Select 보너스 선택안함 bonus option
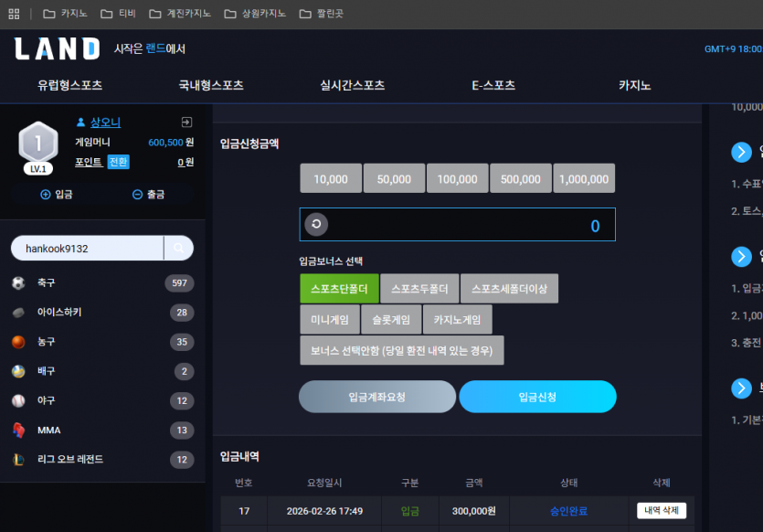The height and width of the screenshot is (532, 763). [402, 350]
